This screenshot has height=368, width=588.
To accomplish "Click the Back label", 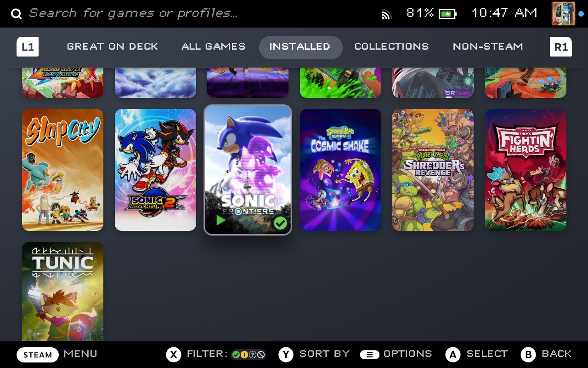I will [557, 354].
